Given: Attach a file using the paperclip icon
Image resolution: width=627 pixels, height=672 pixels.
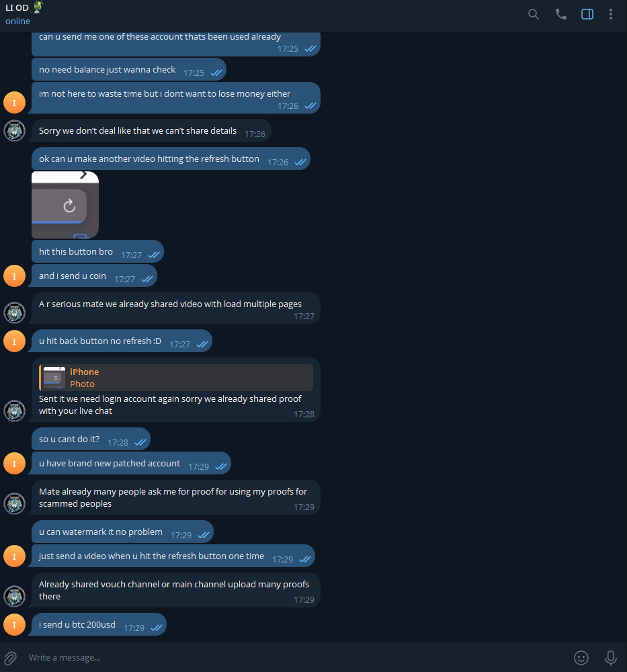Looking at the screenshot, I should [10, 657].
